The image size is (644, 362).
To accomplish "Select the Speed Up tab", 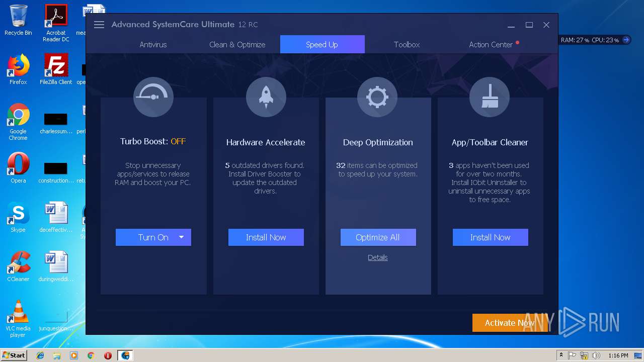I will (x=322, y=44).
